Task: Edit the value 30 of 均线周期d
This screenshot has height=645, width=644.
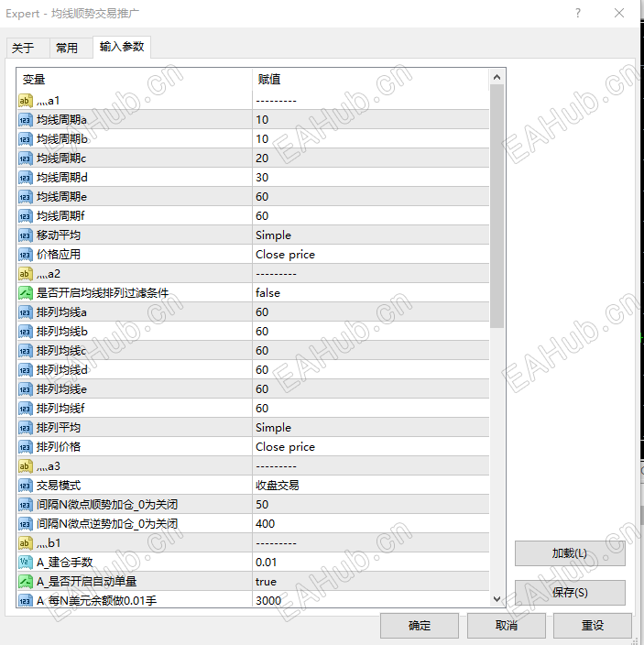Action: pos(370,178)
